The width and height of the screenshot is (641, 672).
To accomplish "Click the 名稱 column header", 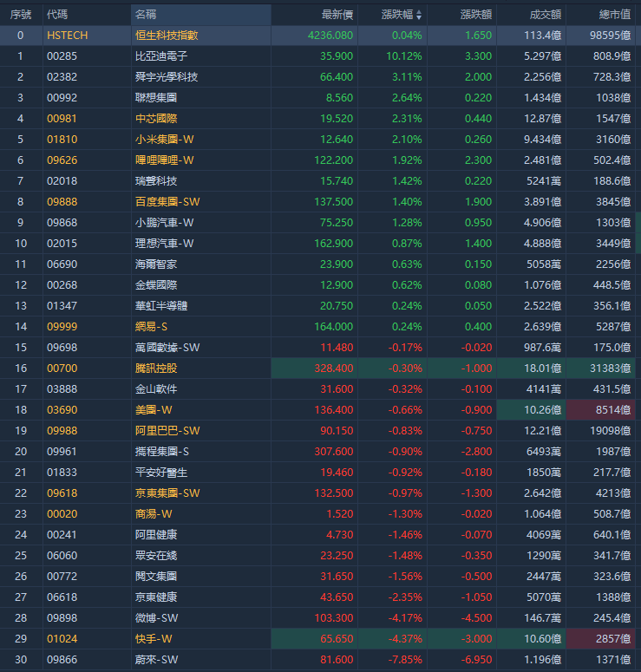I will (146, 15).
